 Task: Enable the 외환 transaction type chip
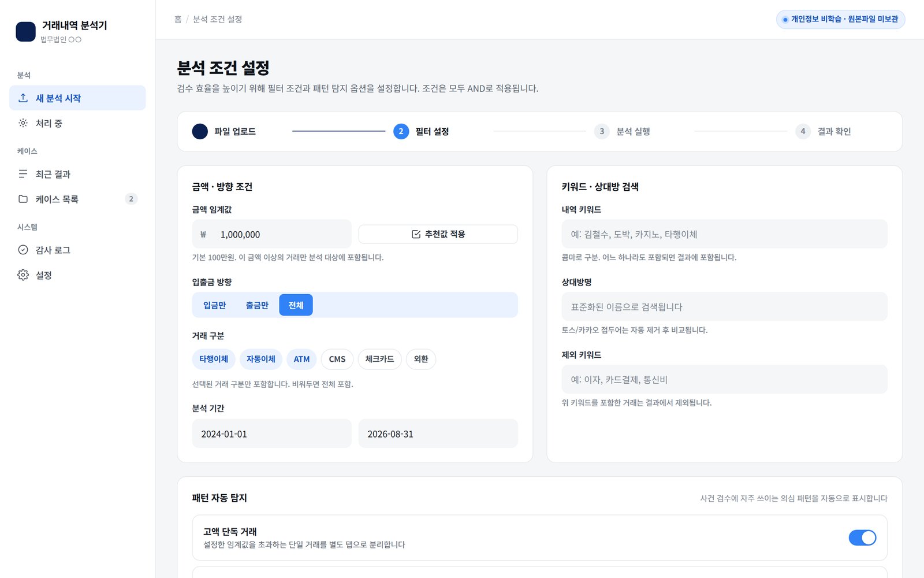[x=421, y=359]
